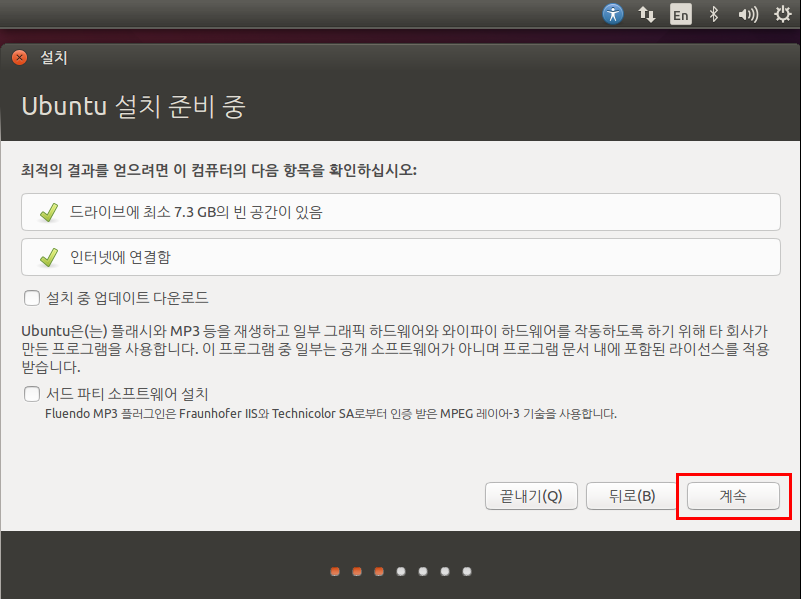Click the first orange progress dot
This screenshot has width=801, height=599.
335,571
